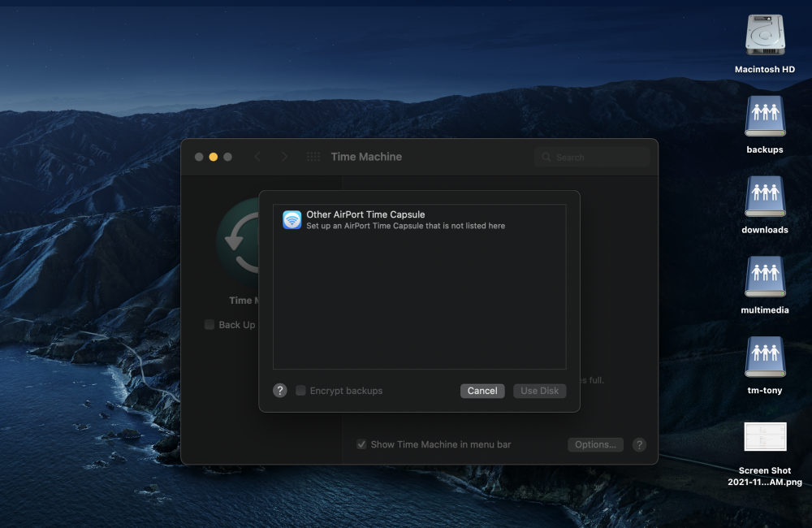812x528 pixels.
Task: Click the disk dialog help question mark
Action: pyautogui.click(x=279, y=391)
